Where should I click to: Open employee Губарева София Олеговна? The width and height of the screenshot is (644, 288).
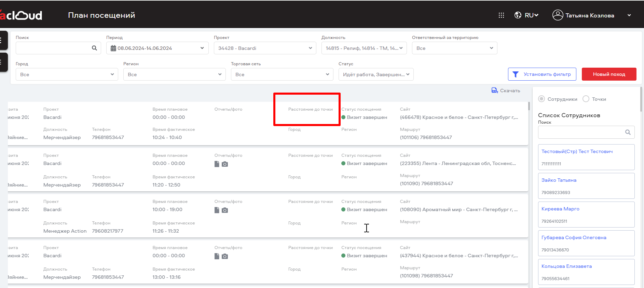pos(586,243)
